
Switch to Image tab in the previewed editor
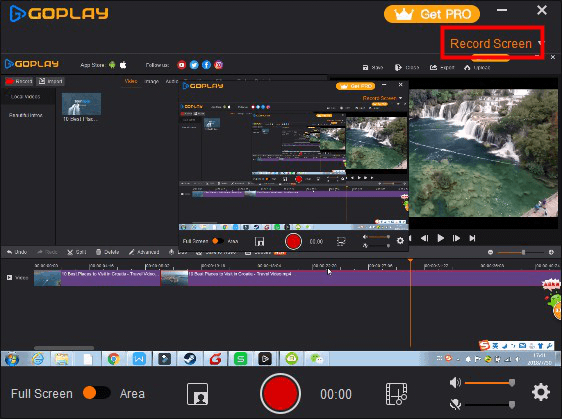point(151,81)
